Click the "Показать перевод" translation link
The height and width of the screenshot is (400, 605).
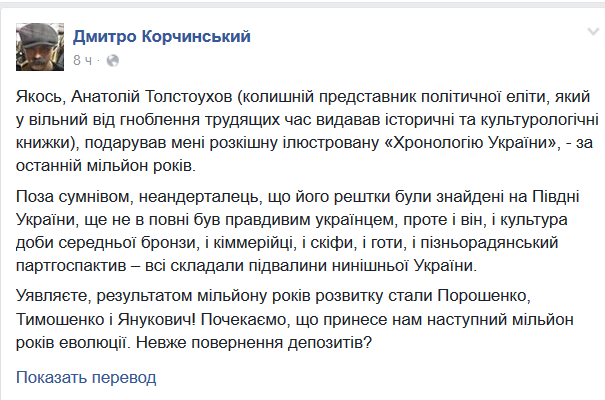coord(86,378)
